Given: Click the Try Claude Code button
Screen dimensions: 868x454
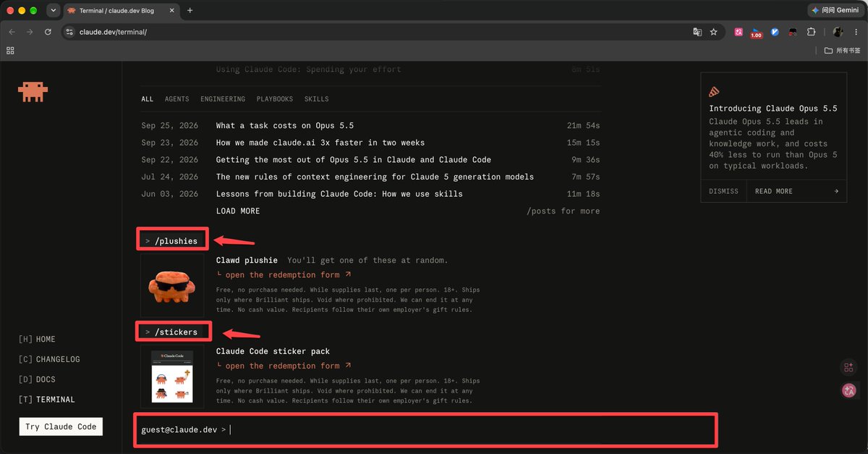Looking at the screenshot, I should coord(61,426).
